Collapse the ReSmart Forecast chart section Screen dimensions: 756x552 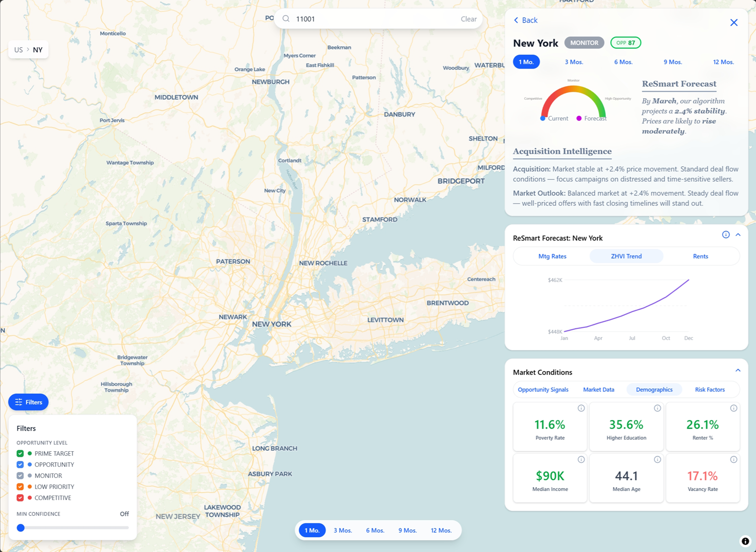[x=738, y=234]
